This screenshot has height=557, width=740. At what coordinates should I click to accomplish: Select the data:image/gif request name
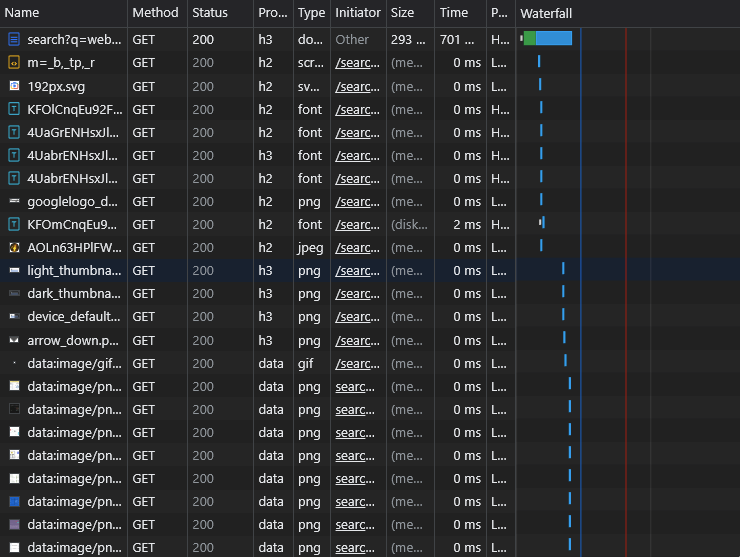pos(74,363)
